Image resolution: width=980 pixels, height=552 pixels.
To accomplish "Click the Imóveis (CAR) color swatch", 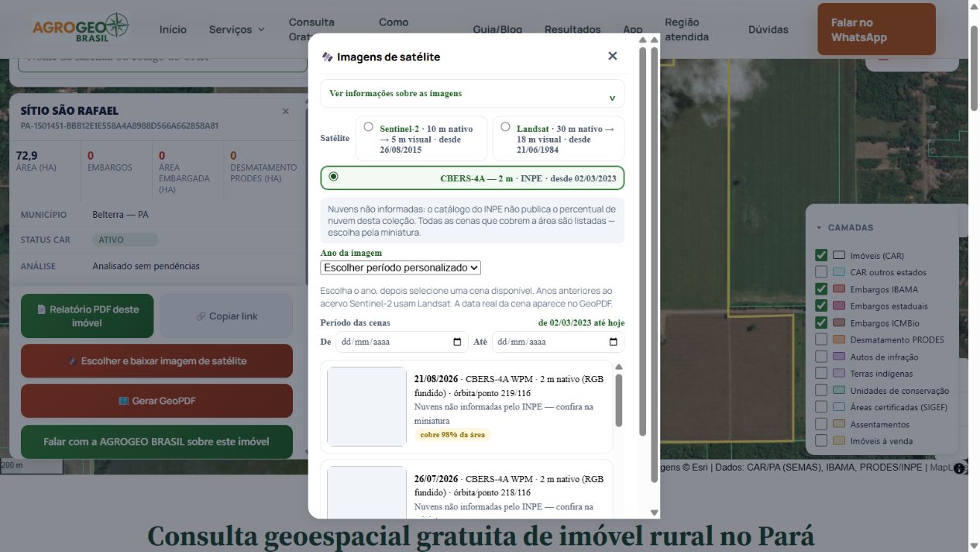I will click(x=839, y=255).
